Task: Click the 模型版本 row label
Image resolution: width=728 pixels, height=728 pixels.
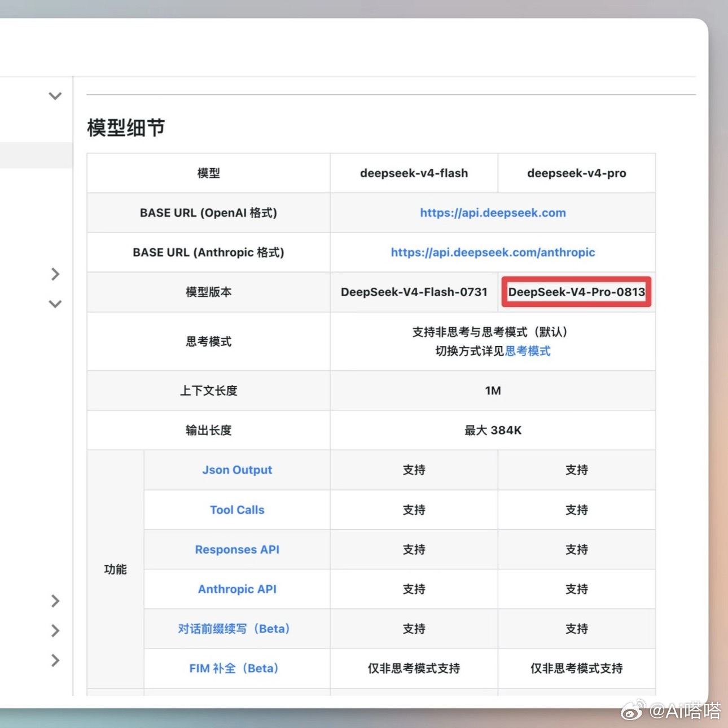Action: (x=208, y=292)
